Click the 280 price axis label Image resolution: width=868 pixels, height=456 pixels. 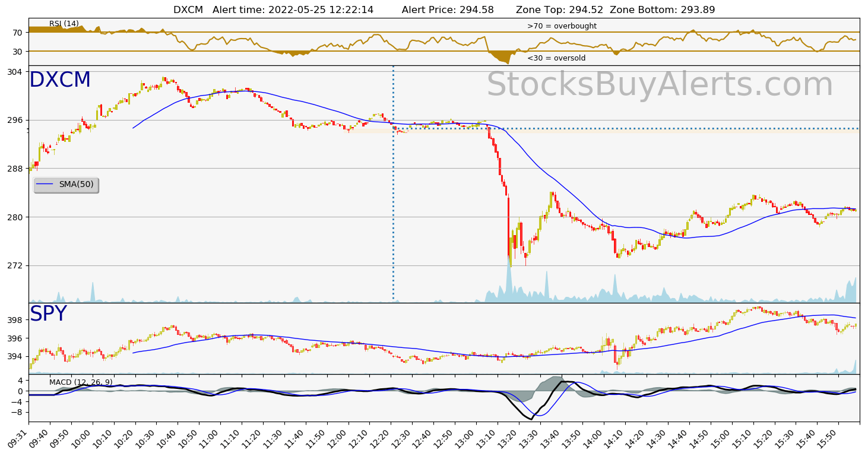[x=15, y=217]
